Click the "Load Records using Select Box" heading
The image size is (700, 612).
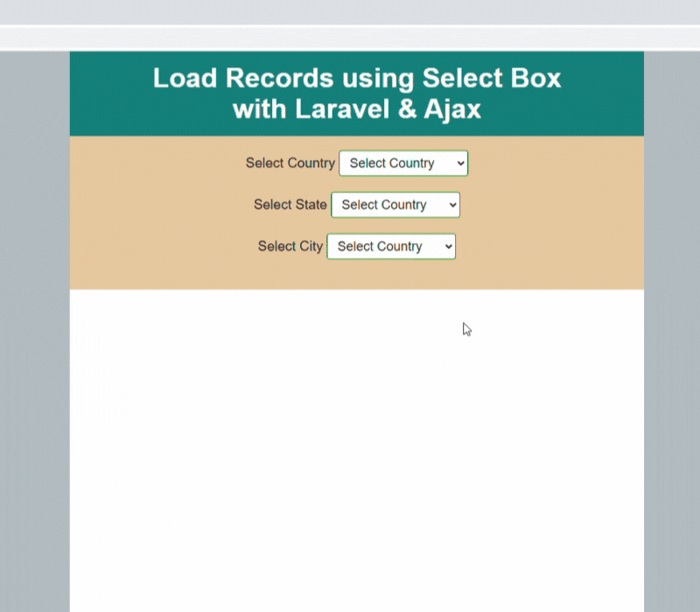pos(357,94)
